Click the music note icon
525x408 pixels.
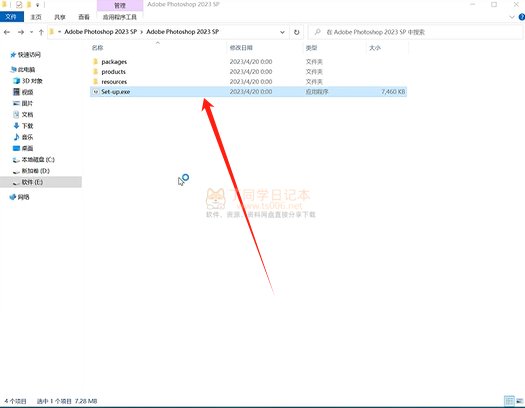click(16, 137)
